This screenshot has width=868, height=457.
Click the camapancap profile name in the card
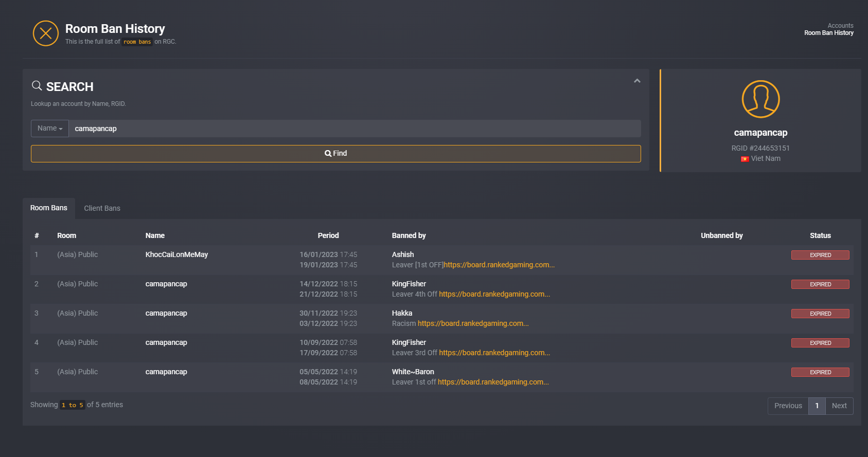coord(760,133)
